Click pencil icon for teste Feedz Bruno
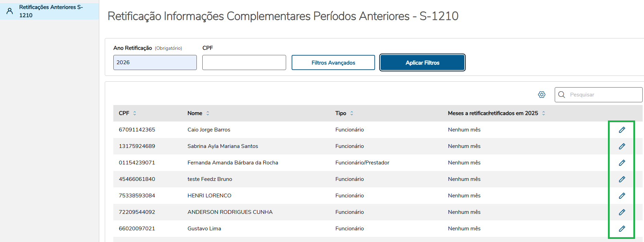Viewport: 644px width, 242px height. [x=622, y=179]
